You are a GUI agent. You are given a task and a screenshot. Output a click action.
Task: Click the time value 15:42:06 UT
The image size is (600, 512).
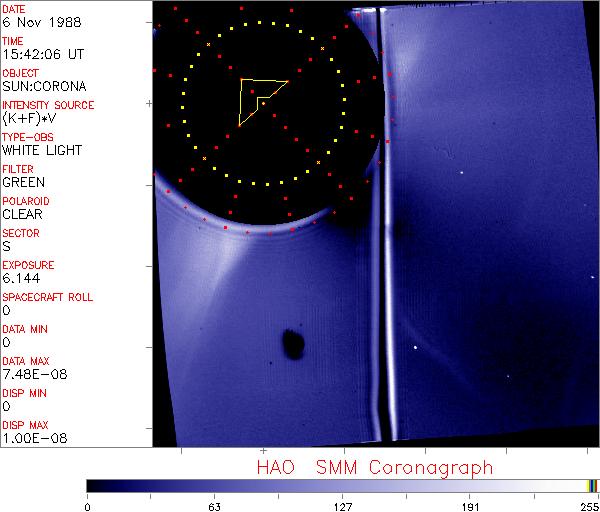(x=42, y=54)
